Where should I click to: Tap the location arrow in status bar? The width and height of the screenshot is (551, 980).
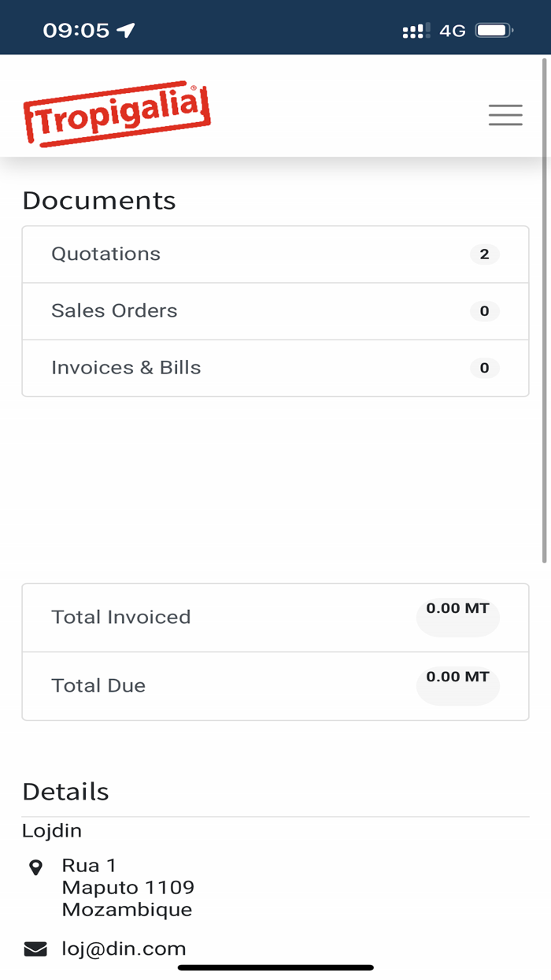[x=126, y=31]
